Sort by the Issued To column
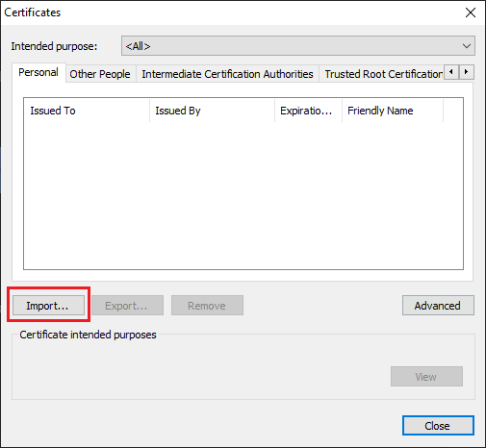The image size is (486, 448). point(87,111)
